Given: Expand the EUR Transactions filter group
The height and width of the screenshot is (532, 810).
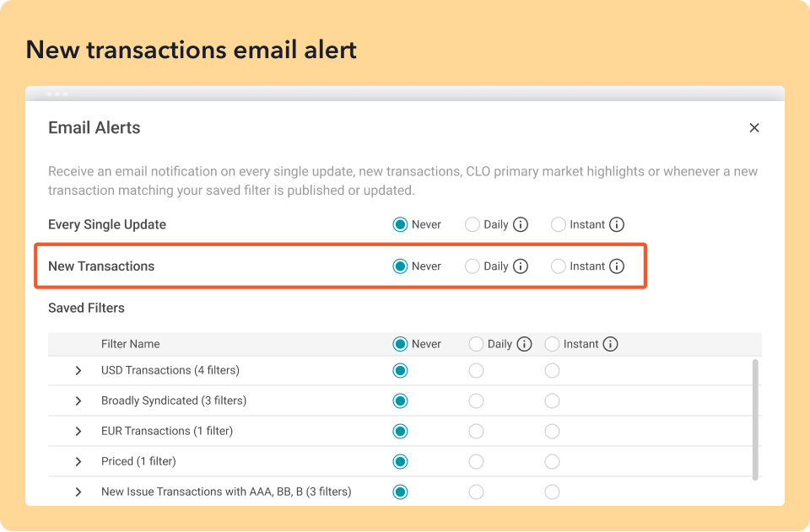Looking at the screenshot, I should point(78,432).
